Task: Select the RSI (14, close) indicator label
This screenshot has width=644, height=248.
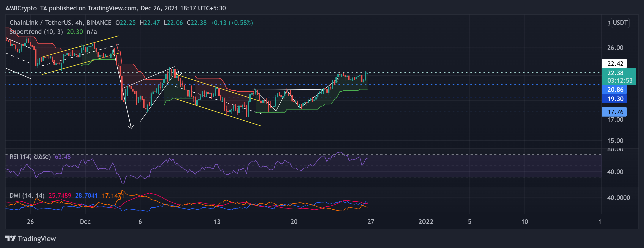Action: pyautogui.click(x=30, y=156)
